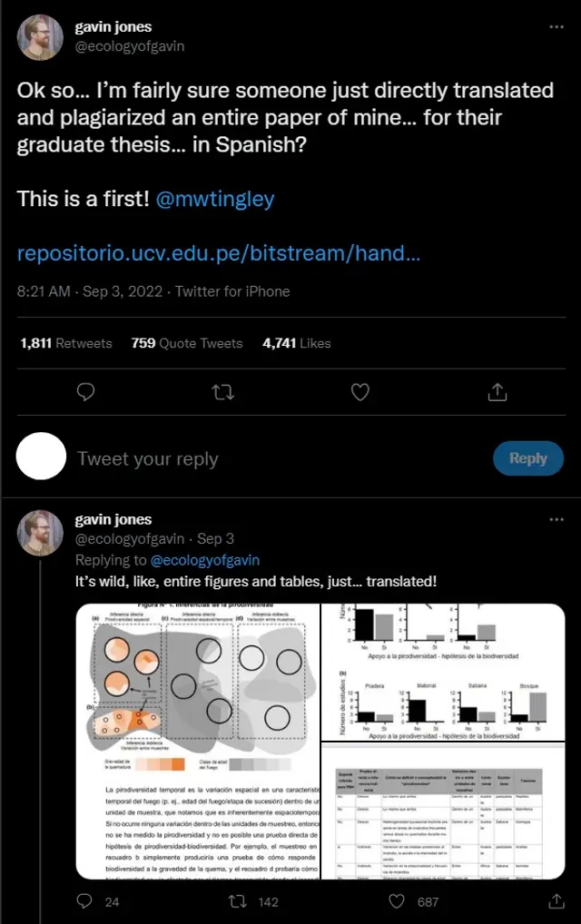Open the @mwtingley mention link
The image size is (581, 924).
click(x=215, y=199)
